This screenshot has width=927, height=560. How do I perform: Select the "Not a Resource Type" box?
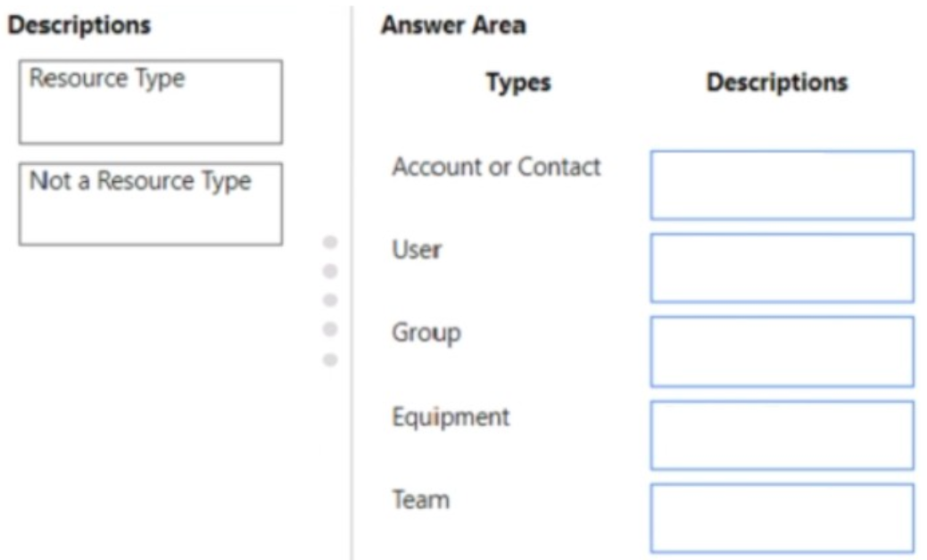tap(150, 203)
